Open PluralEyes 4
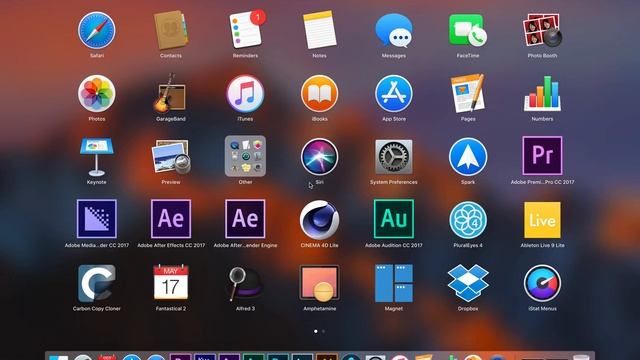The height and width of the screenshot is (360, 640). [x=468, y=220]
